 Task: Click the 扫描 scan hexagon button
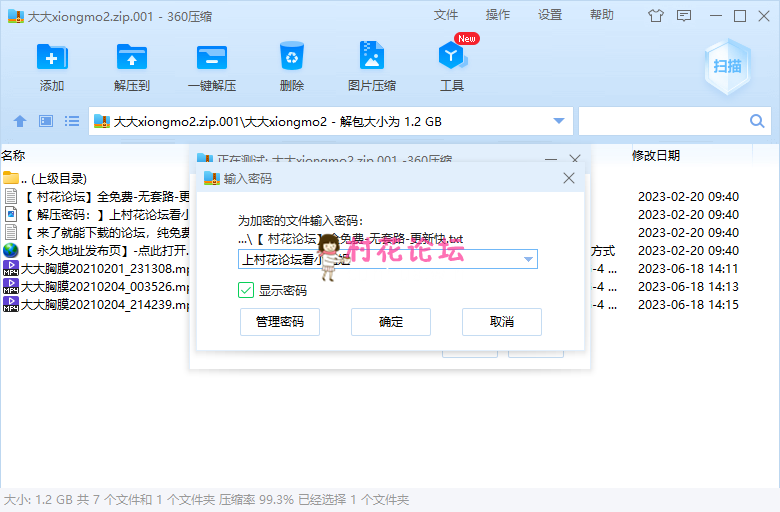(727, 66)
